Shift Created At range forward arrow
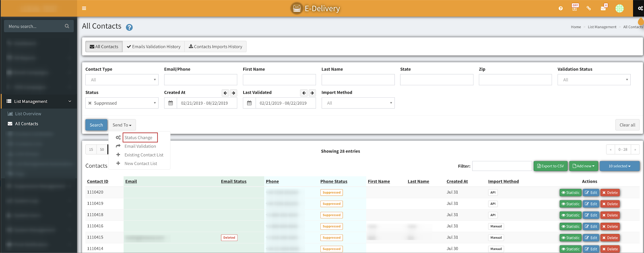Image resolution: width=644 pixels, height=253 pixels. pos(233,93)
